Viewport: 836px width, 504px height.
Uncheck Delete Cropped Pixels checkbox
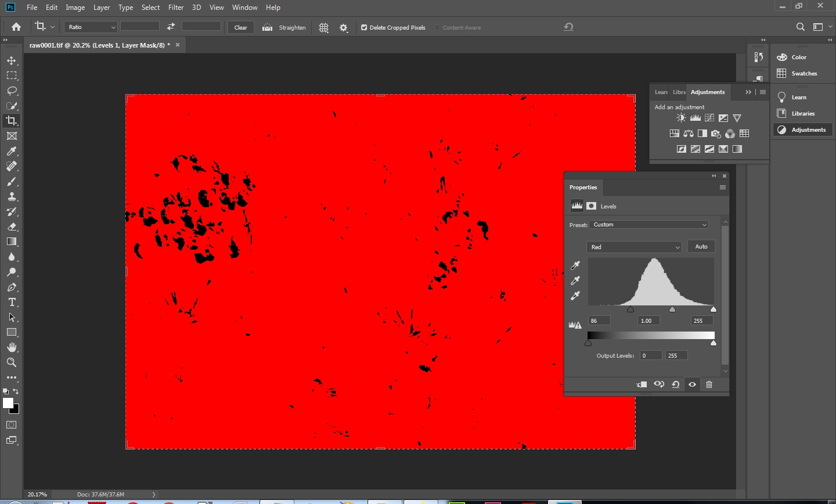point(364,27)
